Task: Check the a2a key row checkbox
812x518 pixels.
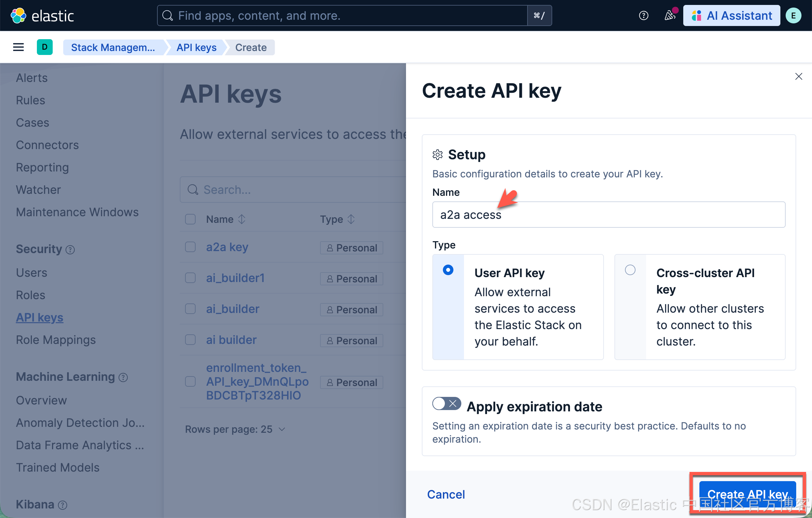Action: (190, 247)
